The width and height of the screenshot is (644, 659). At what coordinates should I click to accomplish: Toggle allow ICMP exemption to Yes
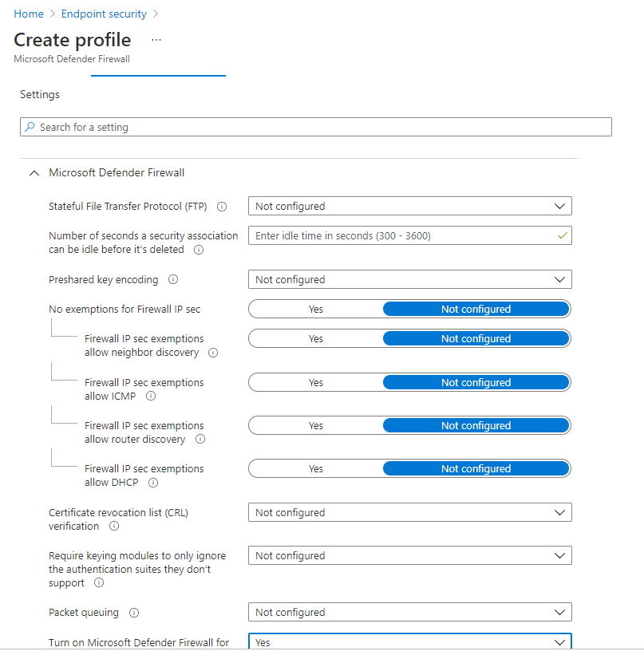tap(316, 382)
